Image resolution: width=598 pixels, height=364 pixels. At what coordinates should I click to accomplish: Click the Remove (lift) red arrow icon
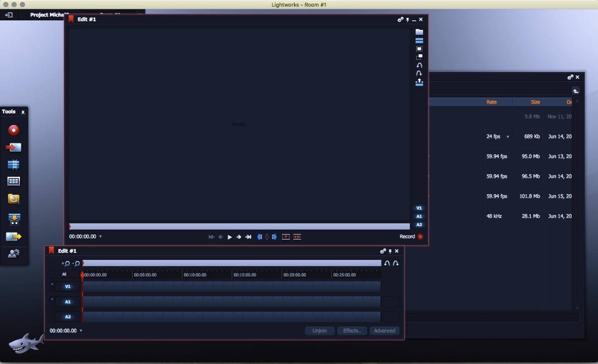click(x=286, y=237)
